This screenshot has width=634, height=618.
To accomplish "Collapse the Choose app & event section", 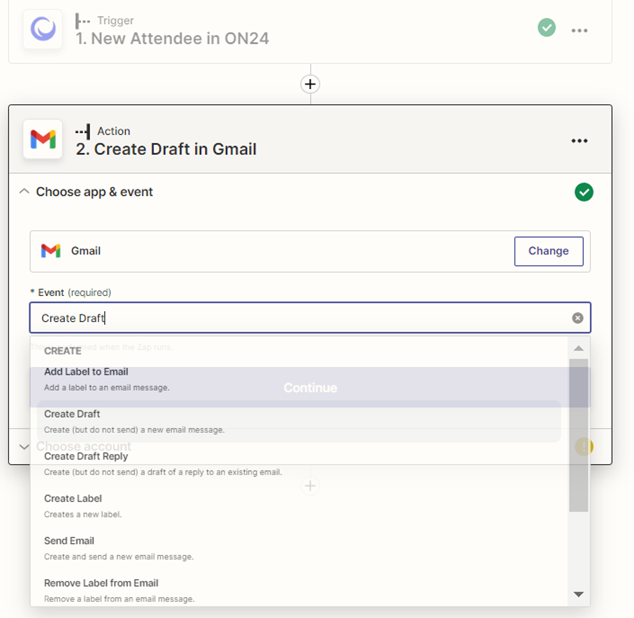I will (x=24, y=191).
